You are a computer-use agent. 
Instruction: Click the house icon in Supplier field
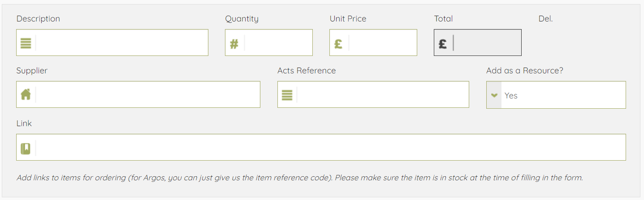(x=26, y=94)
